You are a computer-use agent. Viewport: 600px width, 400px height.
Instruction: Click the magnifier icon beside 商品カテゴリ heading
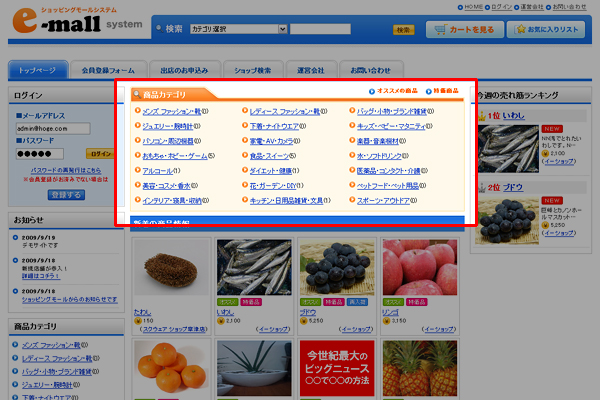coord(137,93)
